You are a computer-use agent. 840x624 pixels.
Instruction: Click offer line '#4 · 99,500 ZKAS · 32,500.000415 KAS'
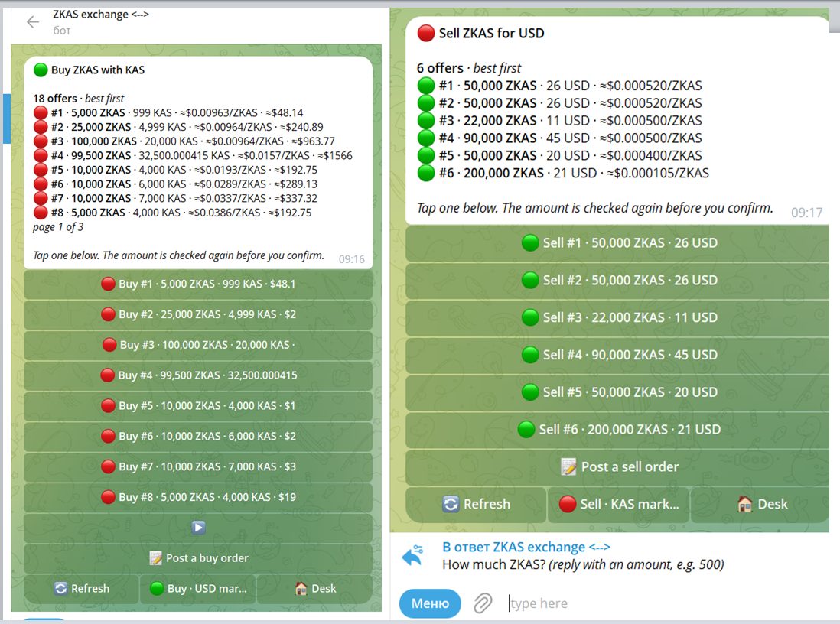[x=194, y=156]
